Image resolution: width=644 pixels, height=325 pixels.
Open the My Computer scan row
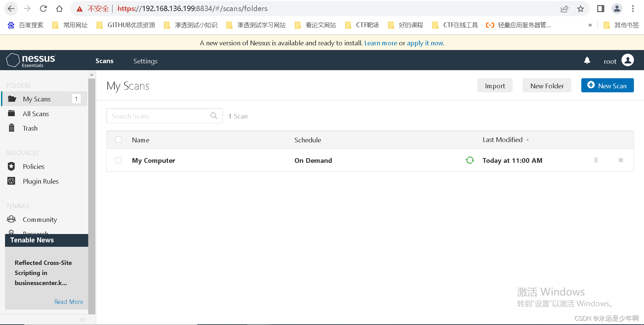click(370, 160)
